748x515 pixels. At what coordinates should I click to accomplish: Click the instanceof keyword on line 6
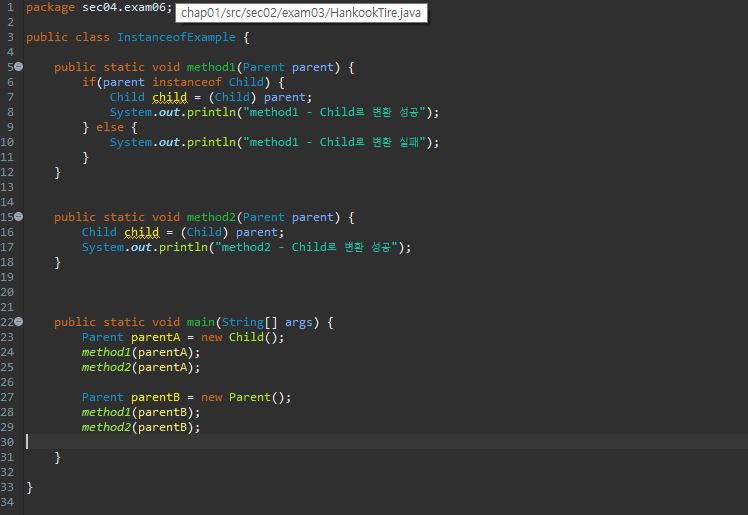tap(187, 82)
